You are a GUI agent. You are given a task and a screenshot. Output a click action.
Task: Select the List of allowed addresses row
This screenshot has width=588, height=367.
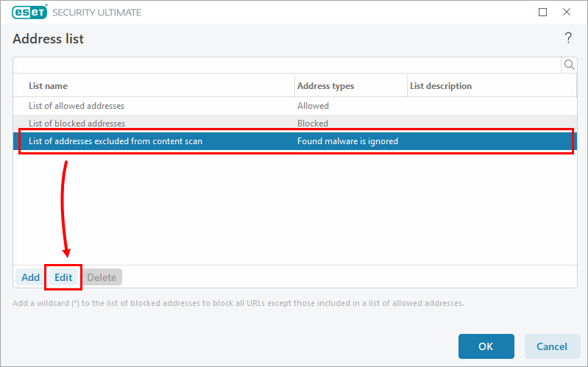pos(77,106)
